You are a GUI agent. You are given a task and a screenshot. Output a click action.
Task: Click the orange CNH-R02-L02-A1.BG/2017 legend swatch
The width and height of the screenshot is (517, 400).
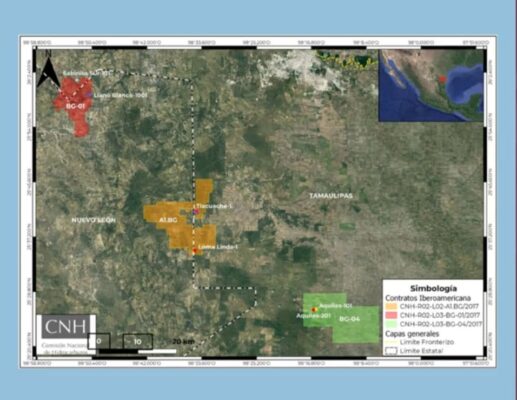(391, 306)
